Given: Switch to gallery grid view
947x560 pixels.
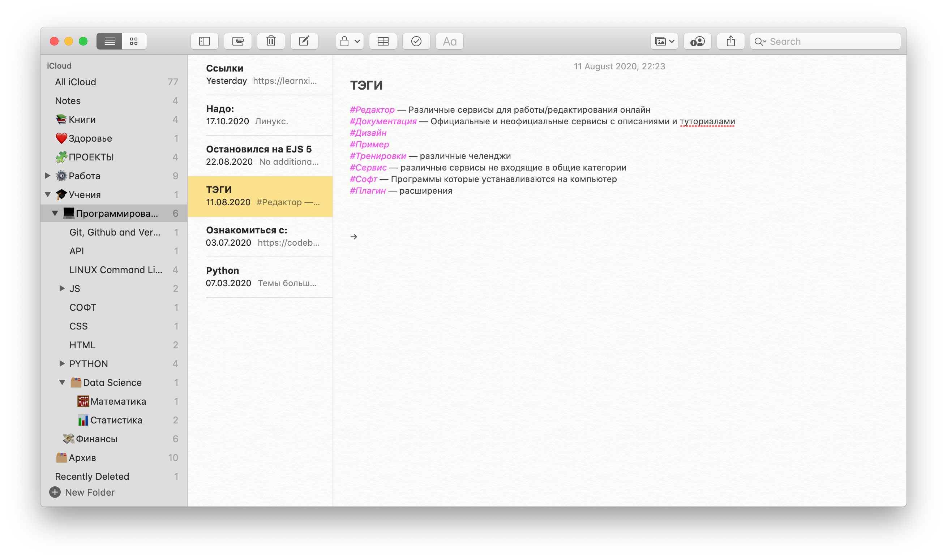Looking at the screenshot, I should coord(134,41).
